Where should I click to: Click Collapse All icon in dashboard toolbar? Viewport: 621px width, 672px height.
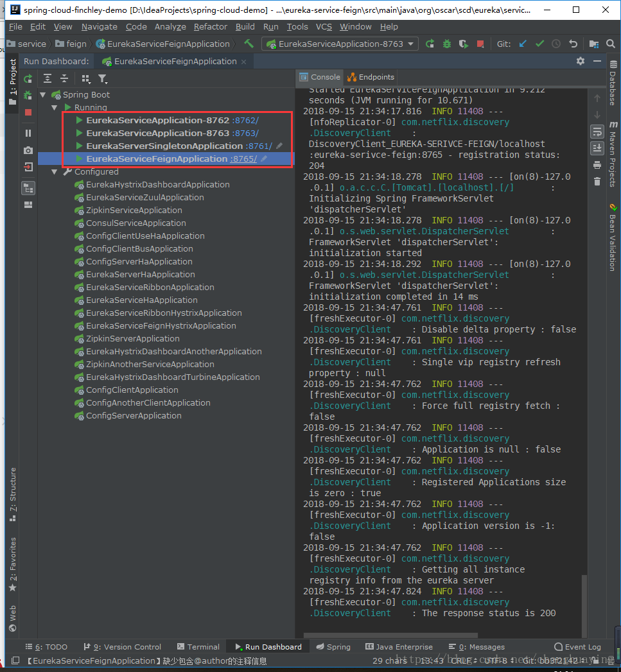[x=64, y=78]
